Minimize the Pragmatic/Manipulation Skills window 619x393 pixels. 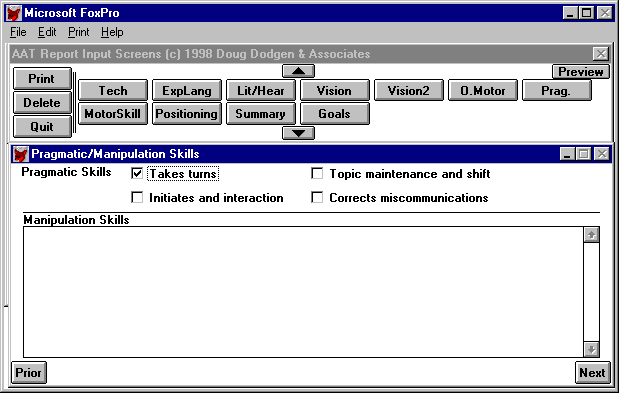[567, 154]
